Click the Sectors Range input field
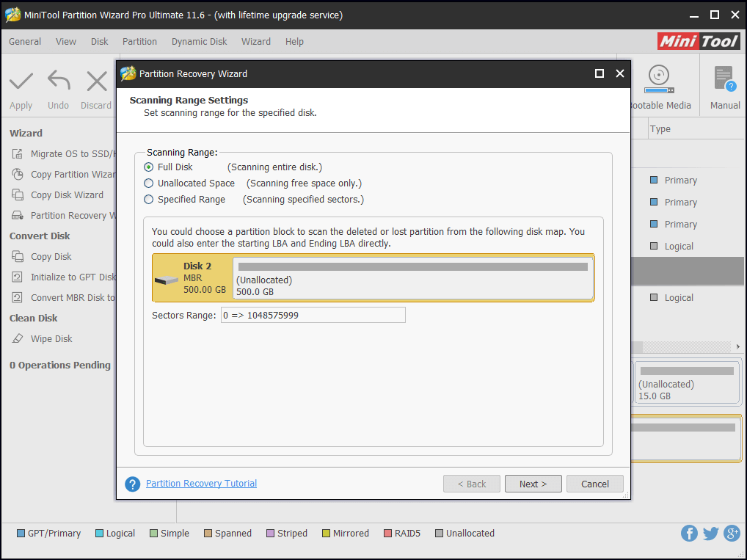Screen dimensions: 747x560 coord(313,315)
